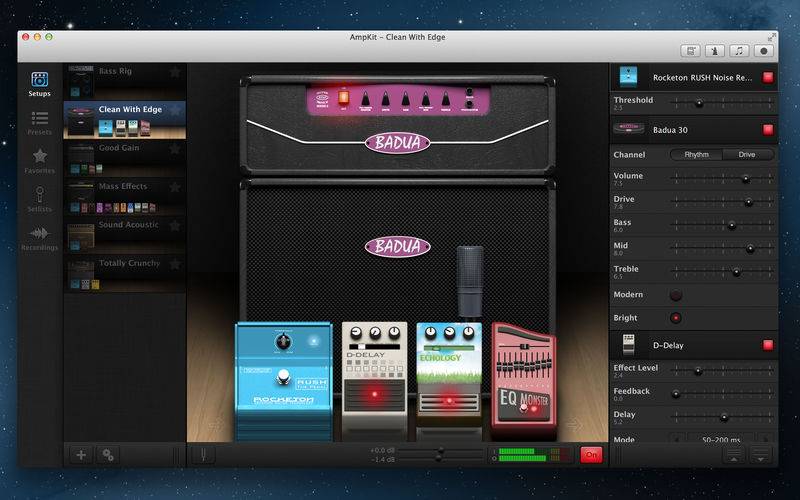Open the Good Gain setup
The image size is (800, 500).
pos(124,158)
